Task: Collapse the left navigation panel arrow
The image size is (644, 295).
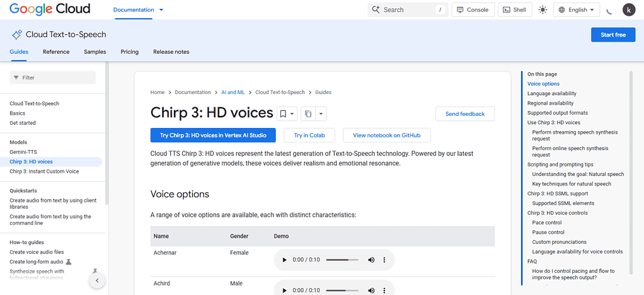Action: point(97,281)
